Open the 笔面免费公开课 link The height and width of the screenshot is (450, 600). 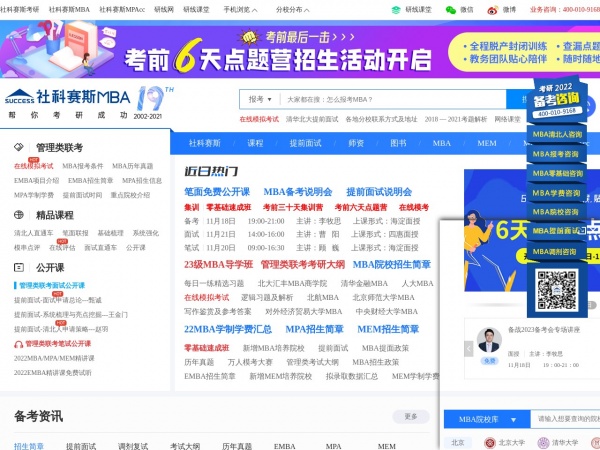pyautogui.click(x=217, y=191)
